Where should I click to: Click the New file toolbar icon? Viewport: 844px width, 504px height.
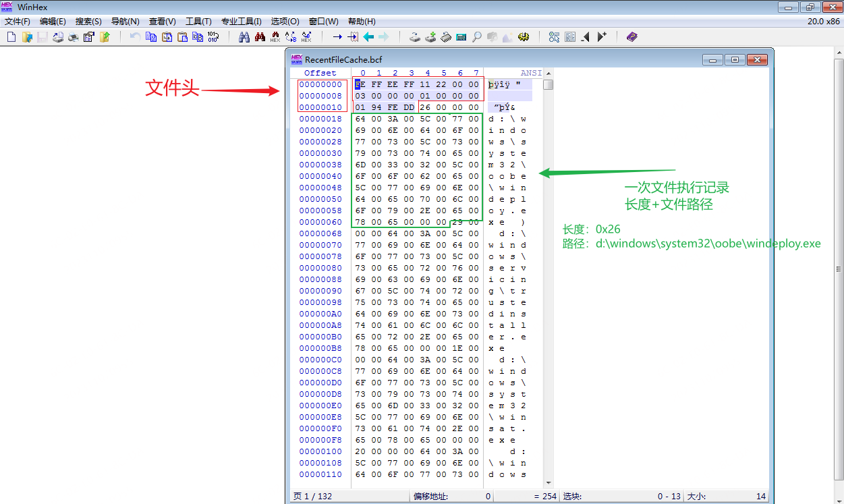tap(11, 37)
